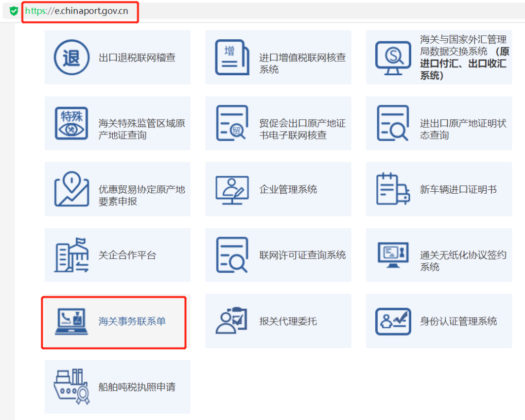This screenshot has height=420, width=525.
Task: Click the 企业管理系统 monitor icon
Action: pos(232,189)
